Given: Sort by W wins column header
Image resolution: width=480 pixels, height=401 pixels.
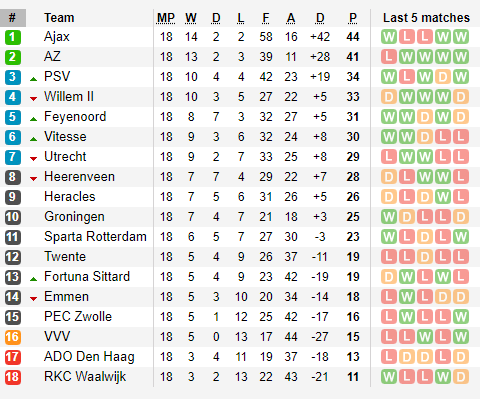Looking at the screenshot, I should (191, 18).
